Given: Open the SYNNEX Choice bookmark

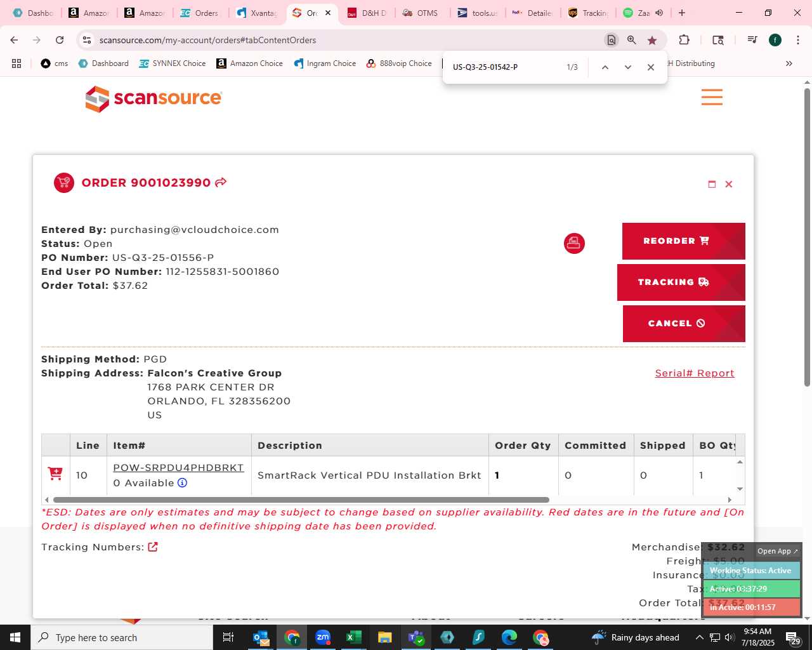Looking at the screenshot, I should (x=173, y=63).
